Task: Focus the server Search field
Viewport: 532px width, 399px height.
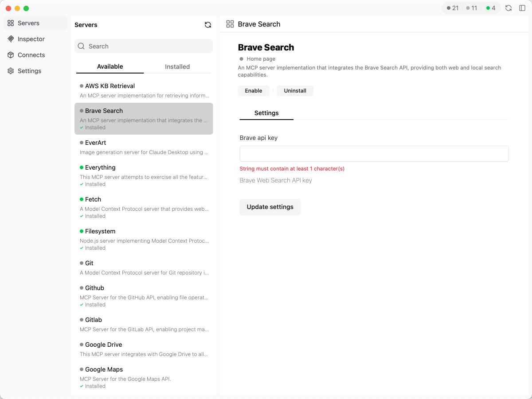Action: click(144, 46)
